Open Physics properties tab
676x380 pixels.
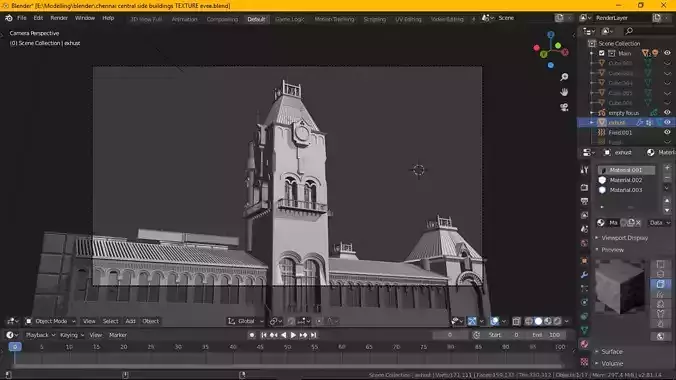[584, 302]
